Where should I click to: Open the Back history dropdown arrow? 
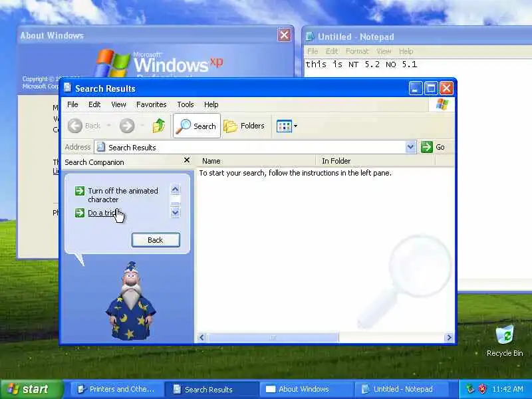tap(108, 126)
